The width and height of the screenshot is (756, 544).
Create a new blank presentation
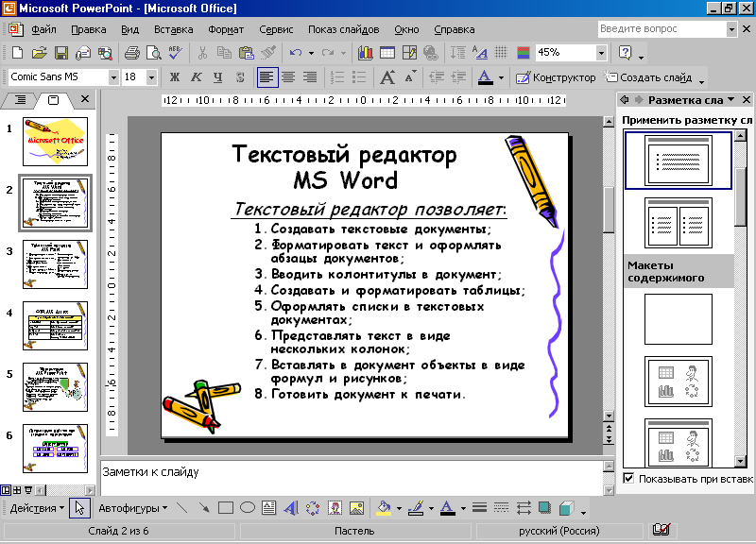coord(17,53)
